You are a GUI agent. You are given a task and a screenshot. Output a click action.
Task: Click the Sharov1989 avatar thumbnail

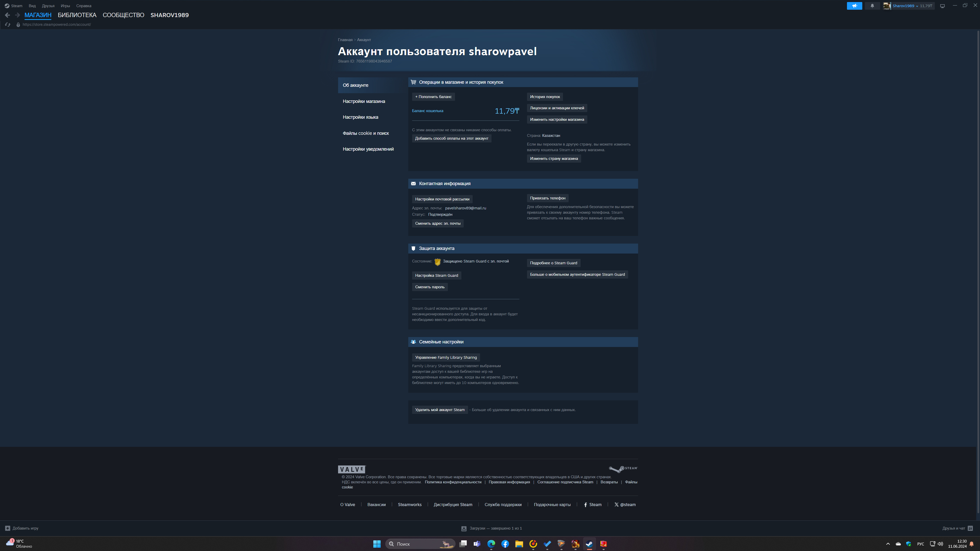pyautogui.click(x=887, y=6)
